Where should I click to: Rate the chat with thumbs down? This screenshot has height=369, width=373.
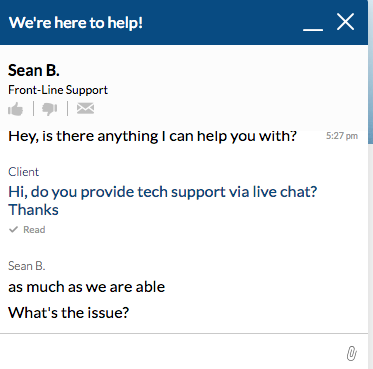50,109
